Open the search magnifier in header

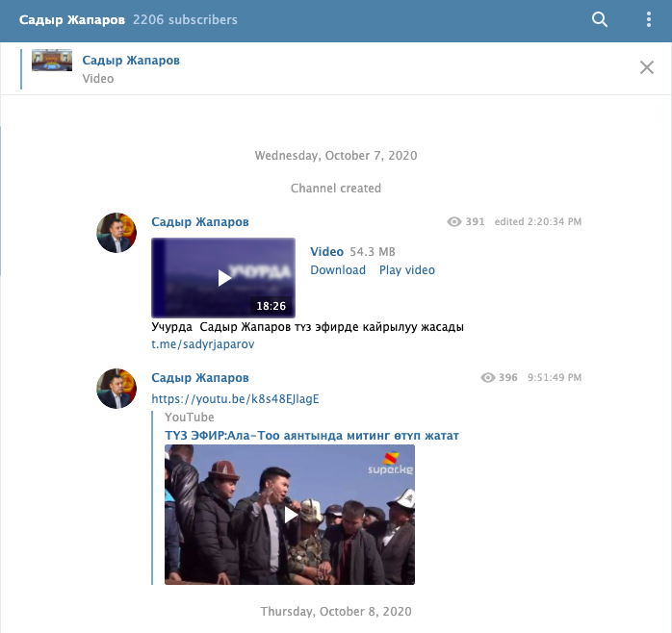point(600,19)
